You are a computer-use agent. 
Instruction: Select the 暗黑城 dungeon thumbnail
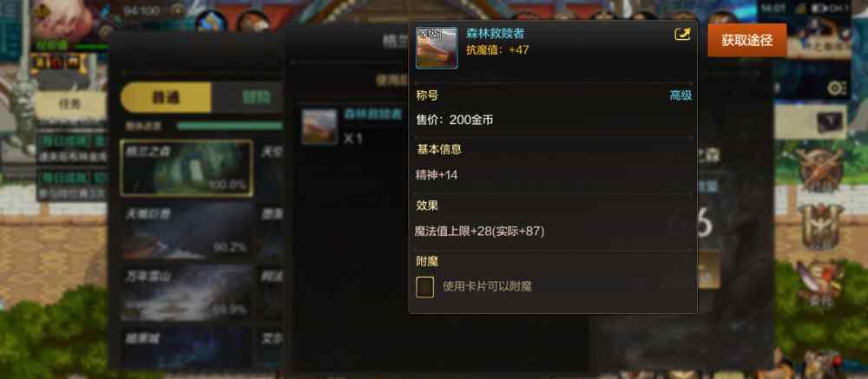point(187,348)
